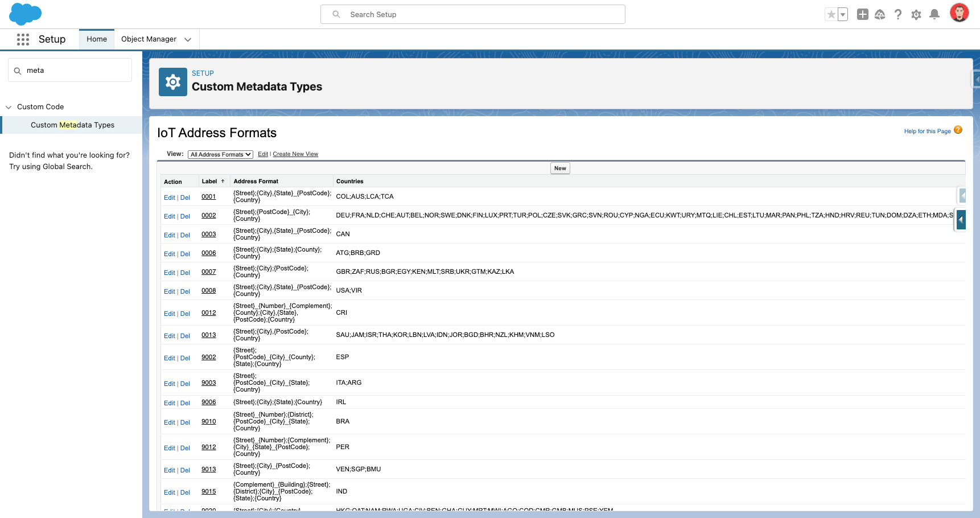Open the All Address Formats view dropdown
The image size is (980, 518).
221,154
